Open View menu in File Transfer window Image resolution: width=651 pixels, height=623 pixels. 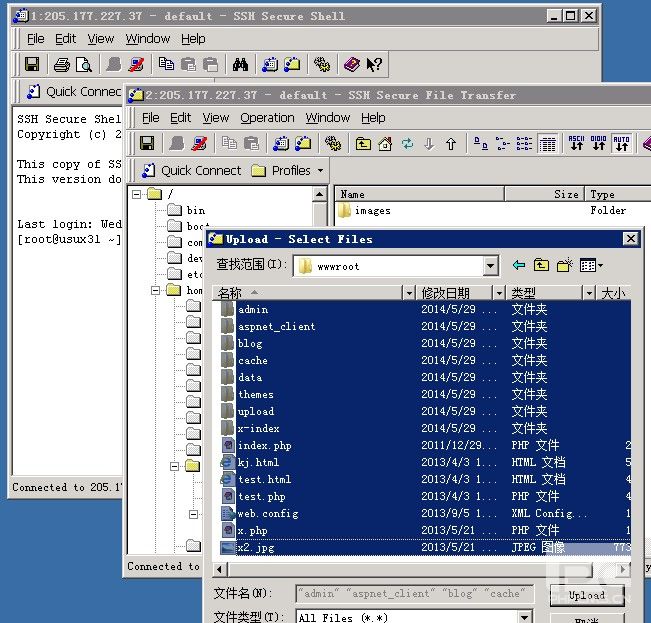pyautogui.click(x=215, y=118)
